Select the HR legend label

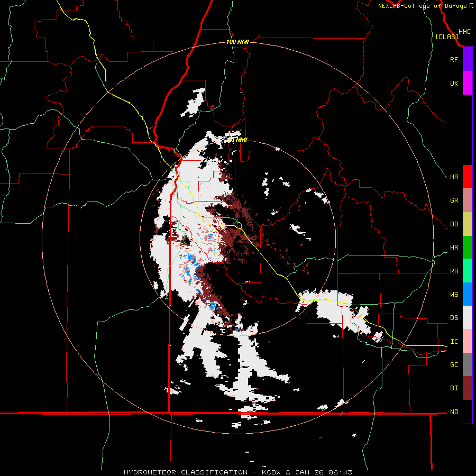454,248
